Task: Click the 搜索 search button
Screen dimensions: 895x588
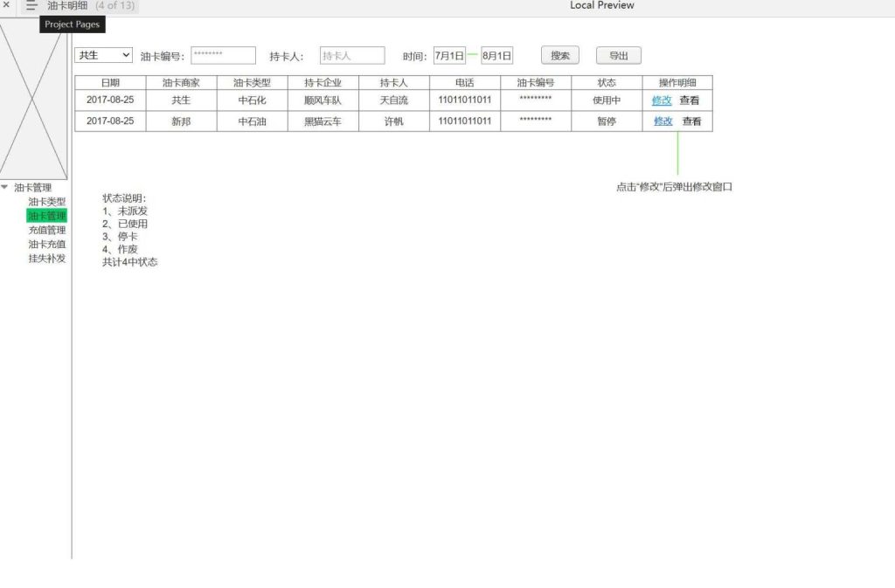Action: (x=559, y=54)
